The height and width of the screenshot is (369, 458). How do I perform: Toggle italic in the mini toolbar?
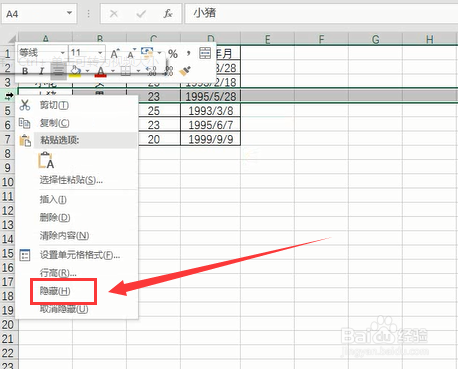pyautogui.click(x=41, y=71)
